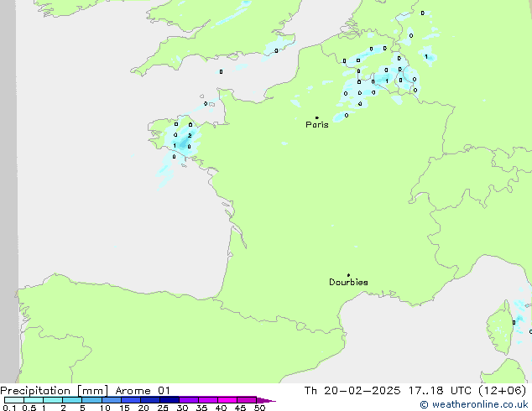Pick the lightest legend swatch between 0.1 and 0.5

pyautogui.click(x=14, y=400)
